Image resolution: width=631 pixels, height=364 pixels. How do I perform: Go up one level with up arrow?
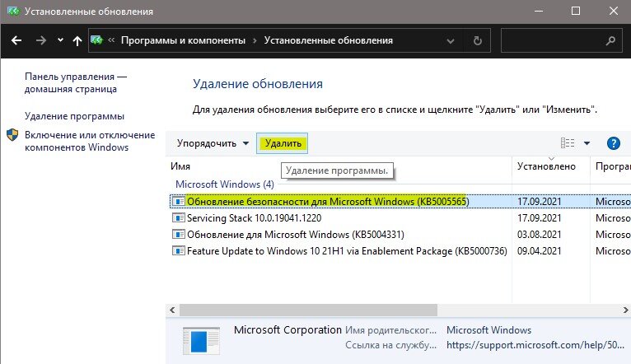click(x=77, y=40)
